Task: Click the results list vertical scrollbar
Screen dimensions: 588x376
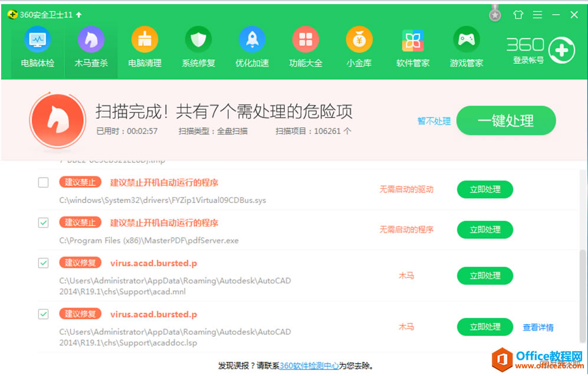Action: coord(582,297)
